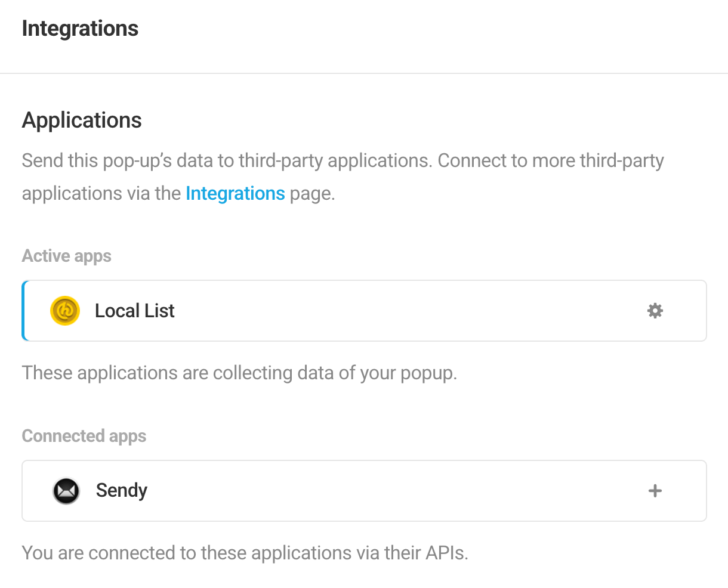
Task: Click the Local List yellow logo
Action: [x=65, y=311]
